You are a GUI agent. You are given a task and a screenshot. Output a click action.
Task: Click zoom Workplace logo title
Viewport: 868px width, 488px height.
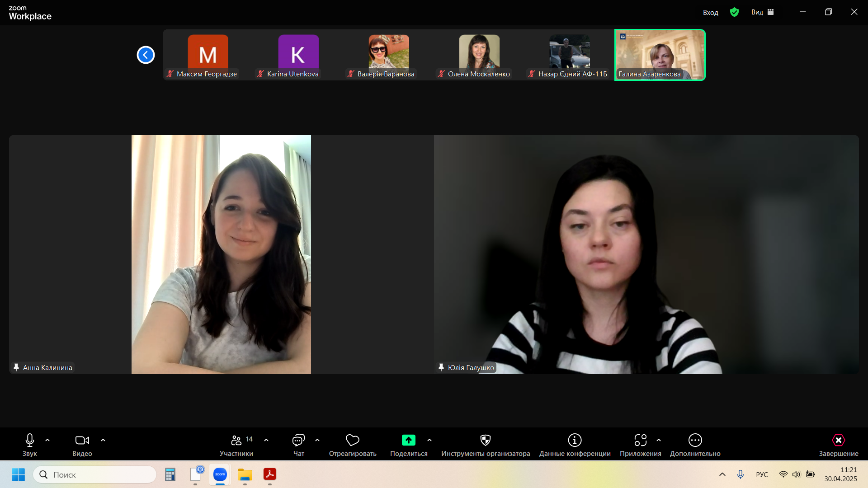pyautogui.click(x=30, y=13)
